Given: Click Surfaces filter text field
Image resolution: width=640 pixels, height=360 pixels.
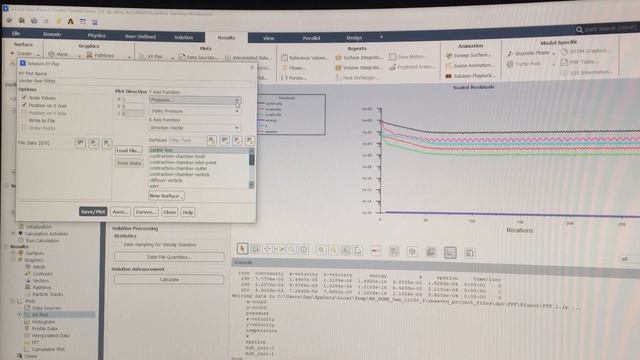Looking at the screenshot, I should [186, 140].
